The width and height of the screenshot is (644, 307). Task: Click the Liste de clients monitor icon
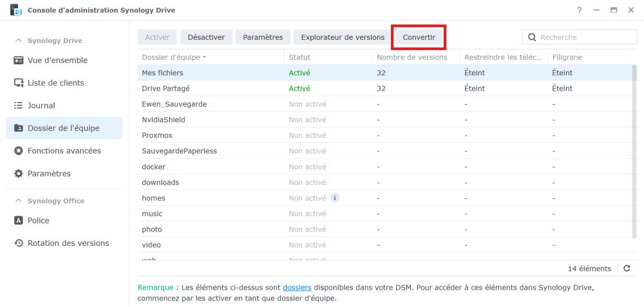(x=19, y=83)
